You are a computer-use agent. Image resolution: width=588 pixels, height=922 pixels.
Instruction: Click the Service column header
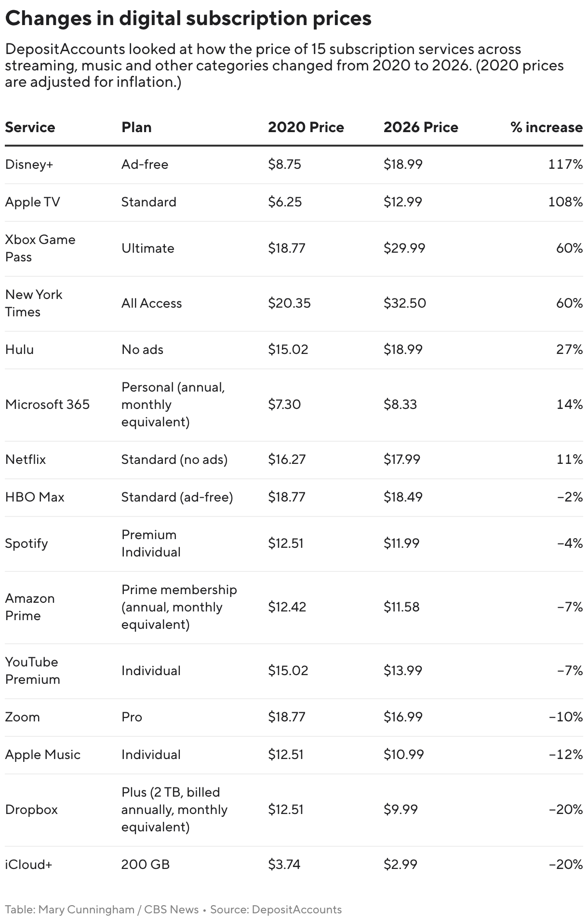tap(30, 127)
